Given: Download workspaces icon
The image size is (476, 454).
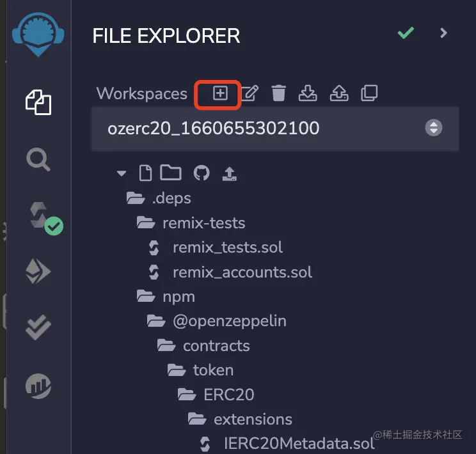Looking at the screenshot, I should 308,93.
